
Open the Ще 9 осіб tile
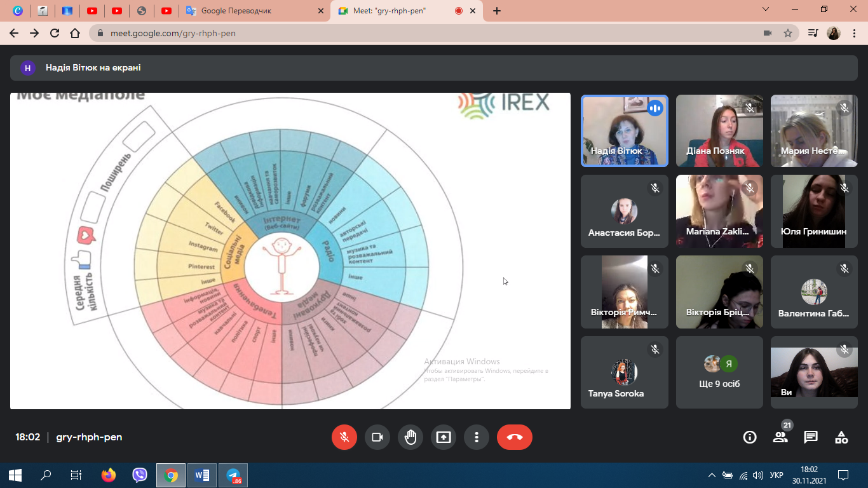coord(719,372)
